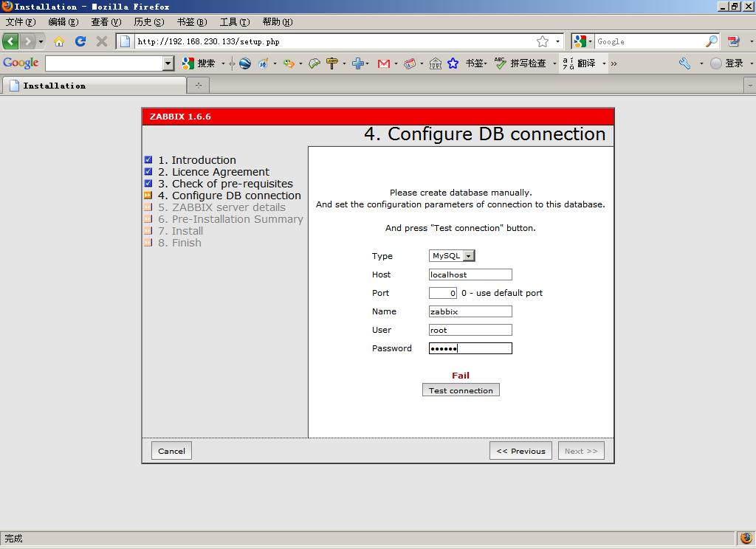Click the marker beside 6. Pre-Installation Summary
The height and width of the screenshot is (549, 756).
[x=148, y=219]
